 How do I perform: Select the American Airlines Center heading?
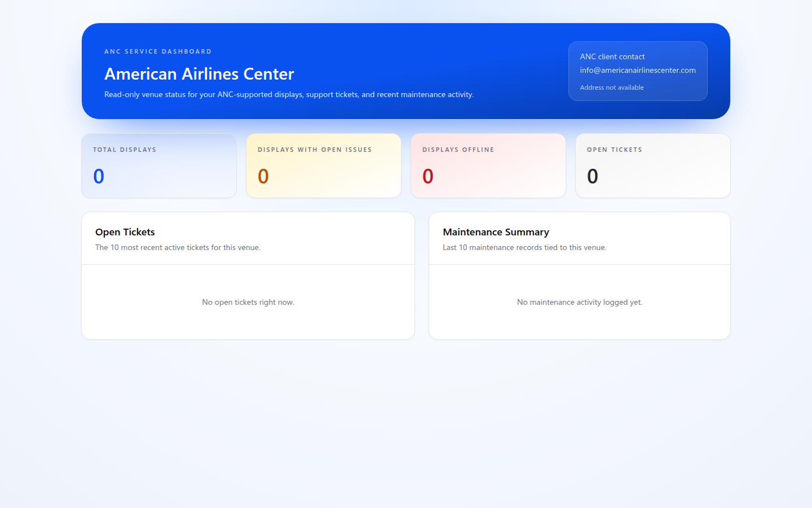coord(199,74)
